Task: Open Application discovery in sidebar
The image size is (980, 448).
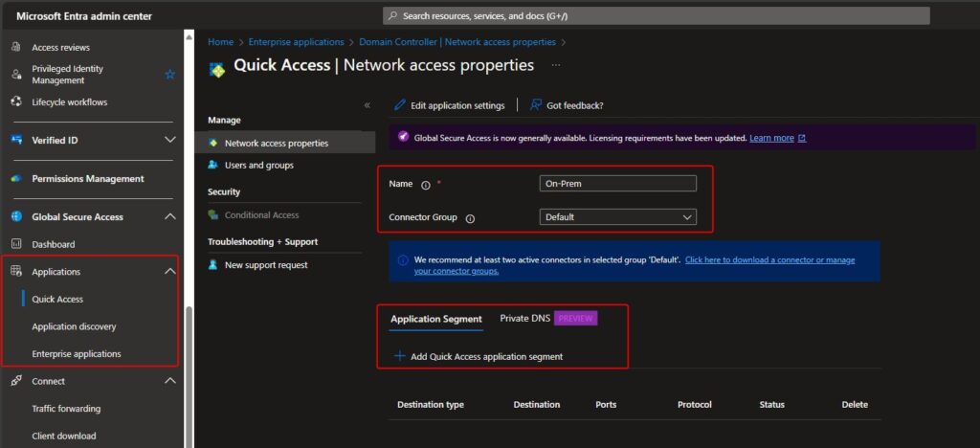Action: click(x=74, y=326)
